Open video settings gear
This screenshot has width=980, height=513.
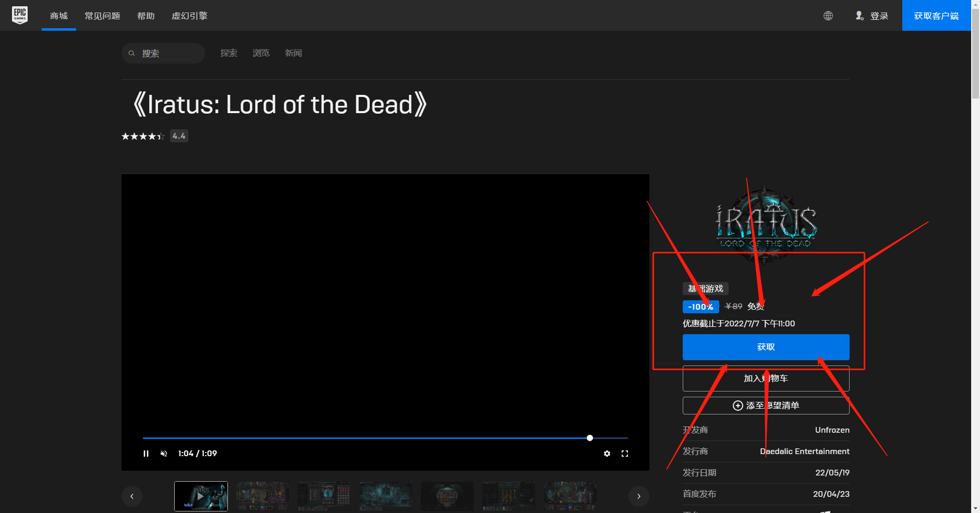[607, 454]
